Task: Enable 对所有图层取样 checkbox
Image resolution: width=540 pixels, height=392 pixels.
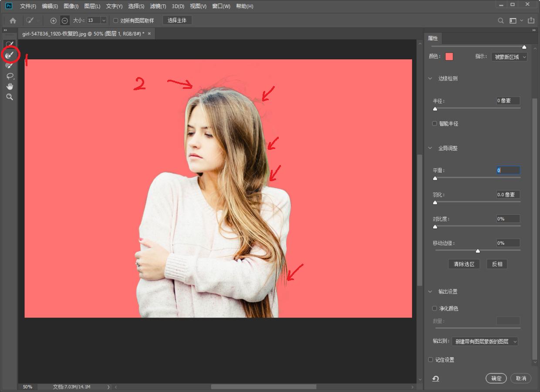Action: pyautogui.click(x=116, y=20)
